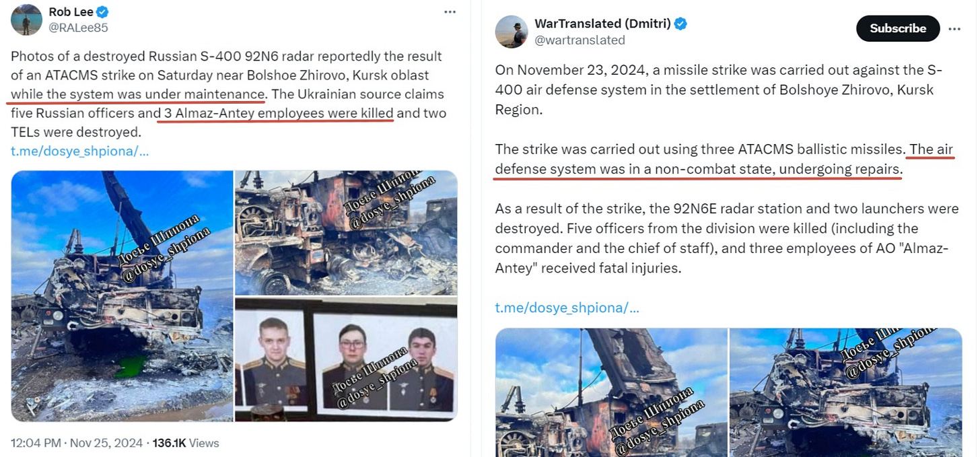Open t.me/dosye_shpiona link in Rob Lee's tweet
Image resolution: width=980 pixels, height=457 pixels.
[79, 151]
